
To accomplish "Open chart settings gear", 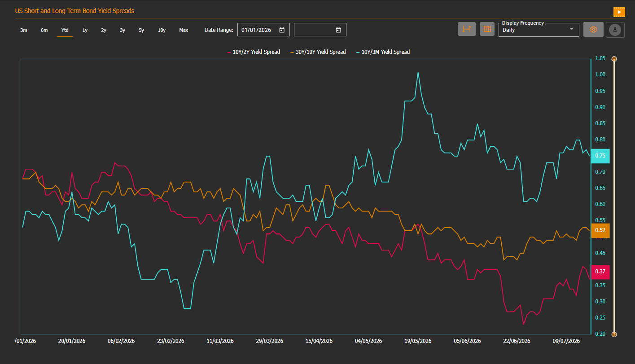I will point(593,29).
